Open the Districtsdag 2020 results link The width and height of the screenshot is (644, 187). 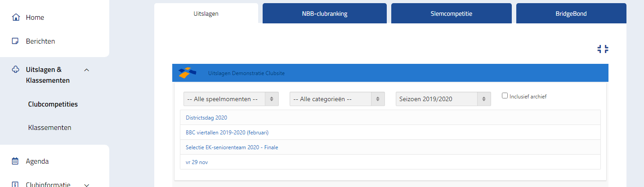[206, 118]
